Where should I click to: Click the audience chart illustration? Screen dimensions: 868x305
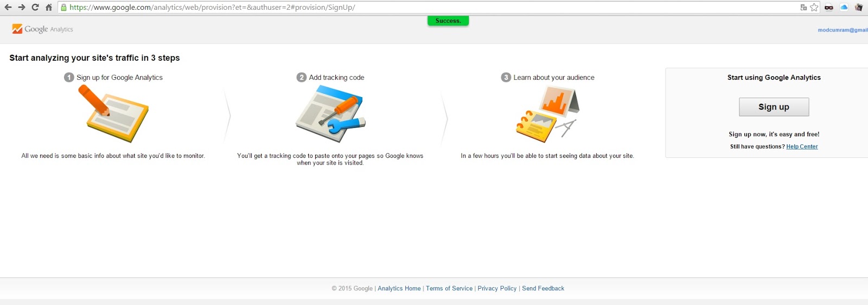click(547, 114)
